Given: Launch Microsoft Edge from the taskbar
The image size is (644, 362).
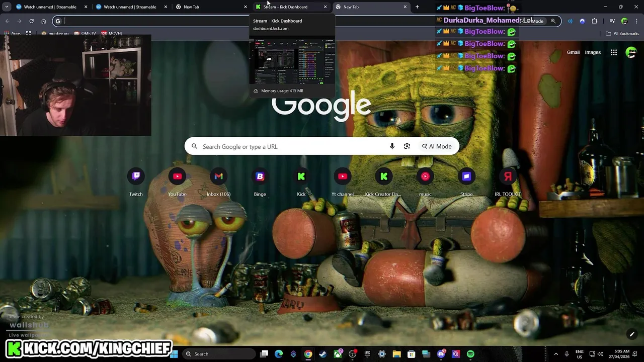Looking at the screenshot, I should [x=279, y=354].
